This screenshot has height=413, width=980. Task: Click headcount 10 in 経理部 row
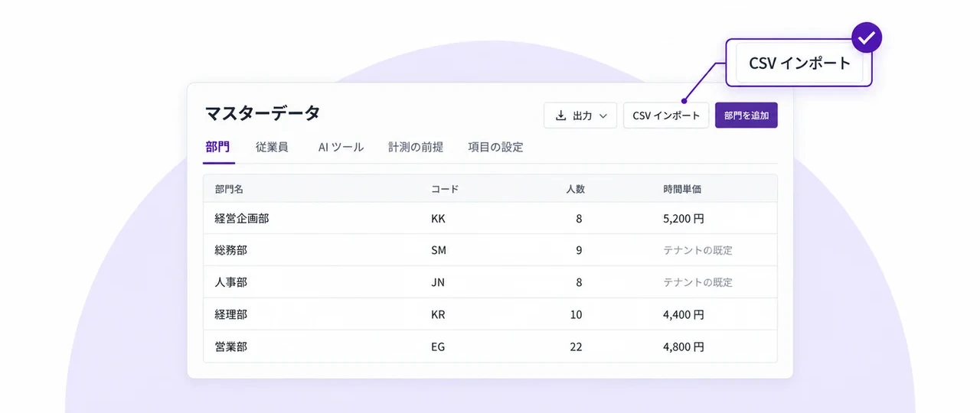[x=576, y=314]
